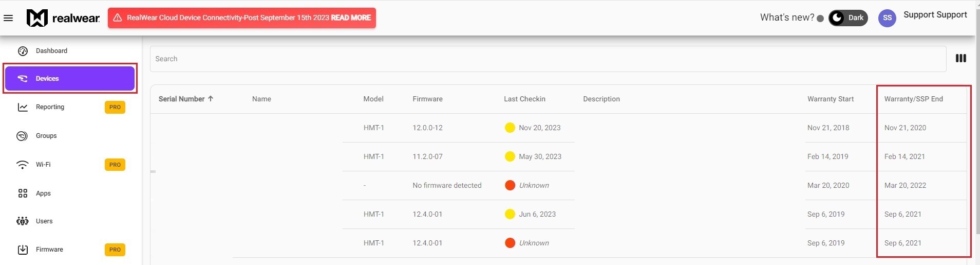Image resolution: width=980 pixels, height=265 pixels.
Task: Open the column chooser icon
Action: 960,59
